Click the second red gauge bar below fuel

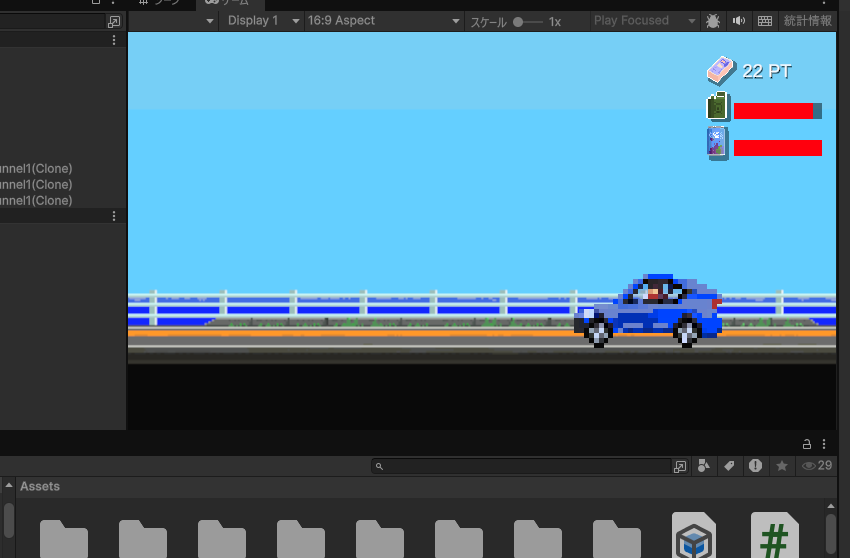[x=778, y=147]
